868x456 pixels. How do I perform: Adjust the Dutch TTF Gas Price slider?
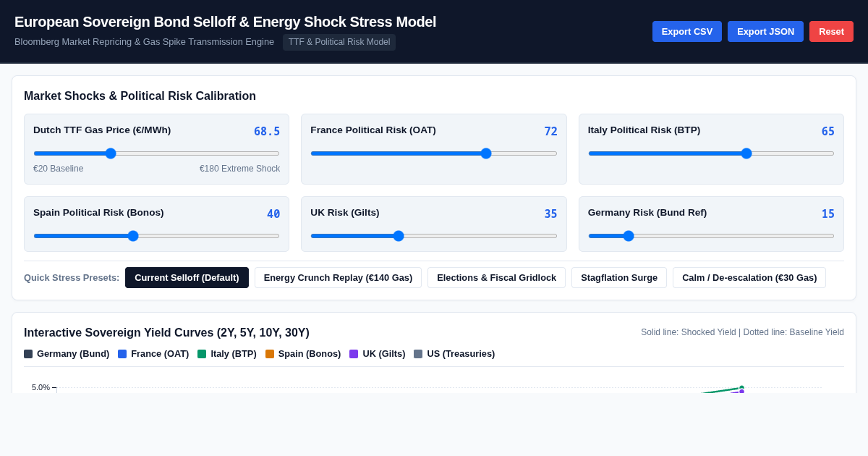pyautogui.click(x=156, y=153)
